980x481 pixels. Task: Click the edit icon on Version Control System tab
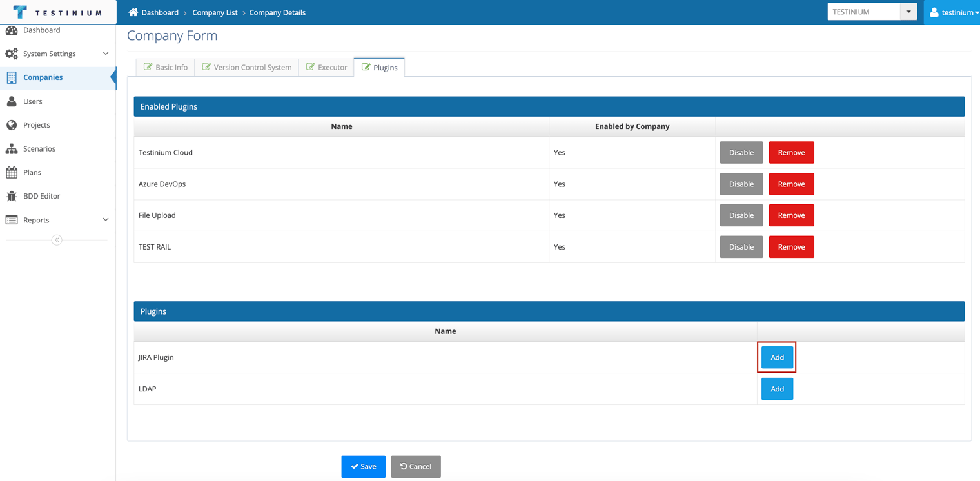(x=206, y=67)
